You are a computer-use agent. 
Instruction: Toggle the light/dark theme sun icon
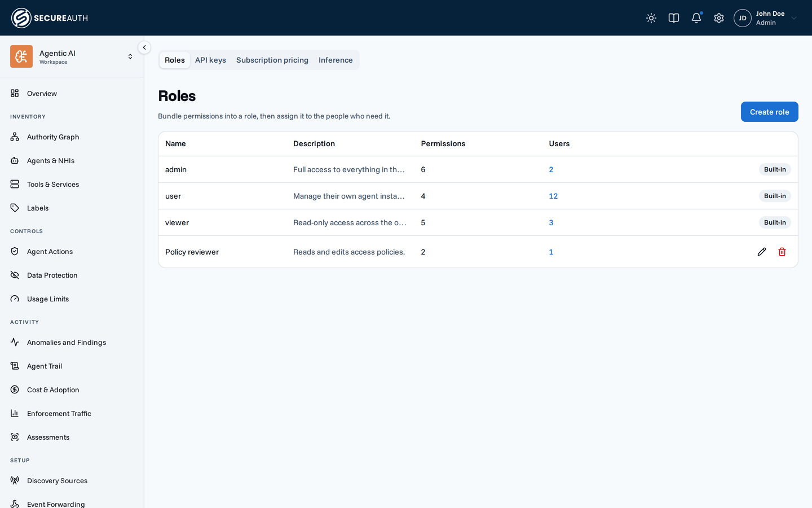pos(651,18)
